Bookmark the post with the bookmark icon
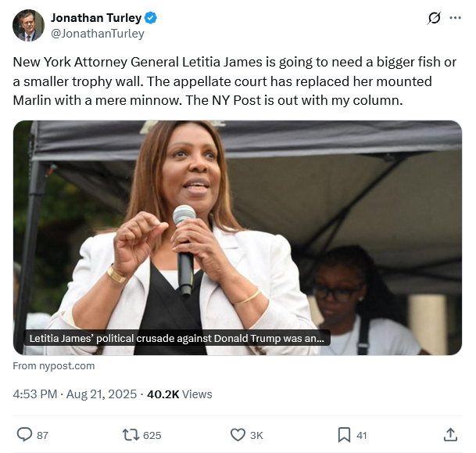The height and width of the screenshot is (453, 476). 344,435
